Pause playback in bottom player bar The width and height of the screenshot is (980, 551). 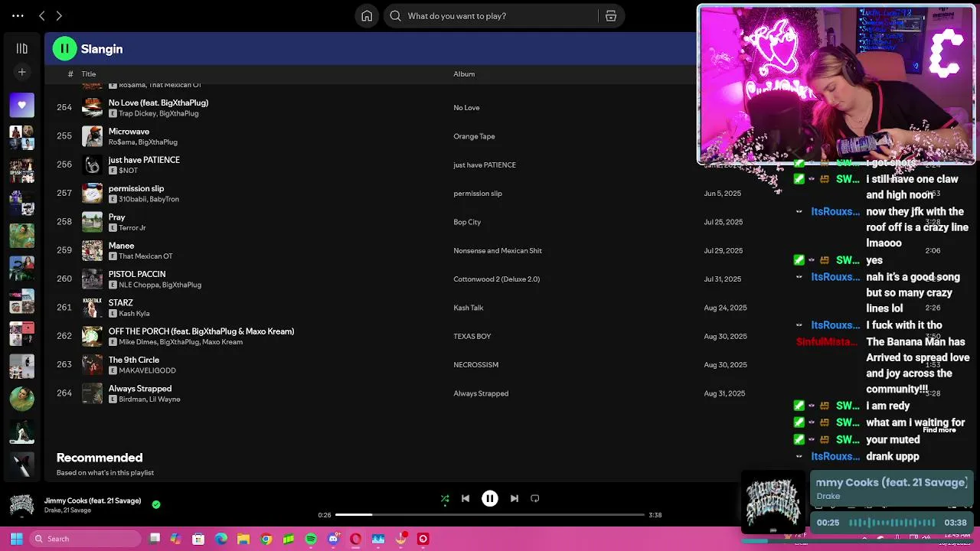click(x=490, y=498)
